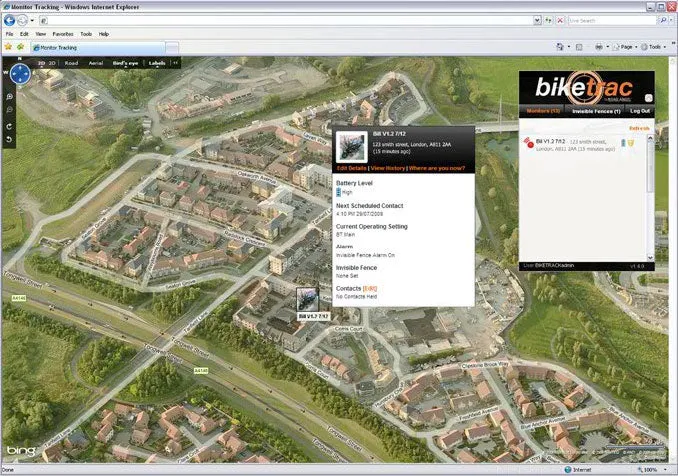Collapse the map toolbar with the chevron

[x=176, y=63]
